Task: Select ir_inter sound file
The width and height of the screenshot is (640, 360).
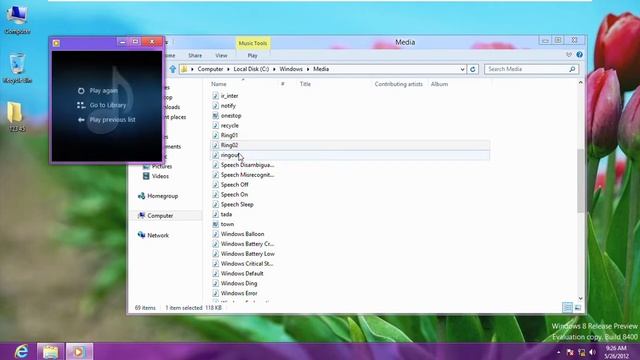Action: coord(229,96)
